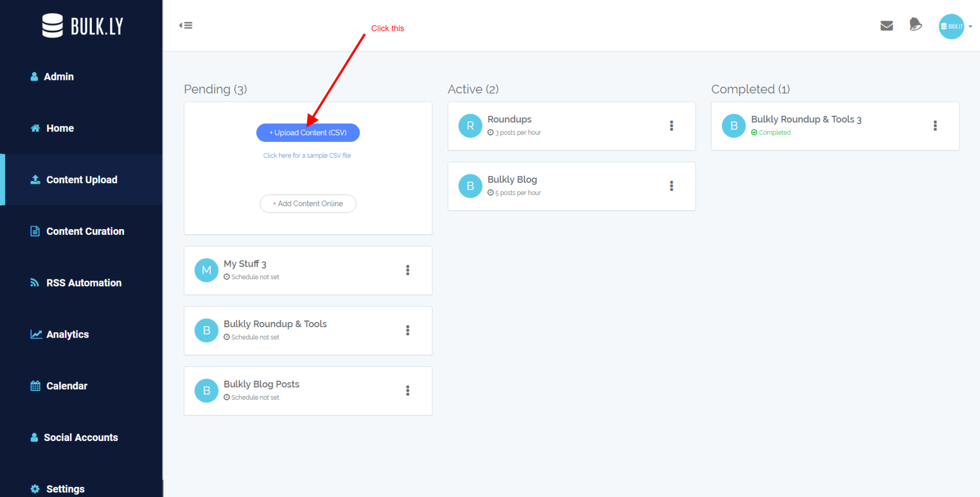The image size is (980, 497).
Task: Collapse the sidebar with the hamburger icon
Action: point(186,25)
